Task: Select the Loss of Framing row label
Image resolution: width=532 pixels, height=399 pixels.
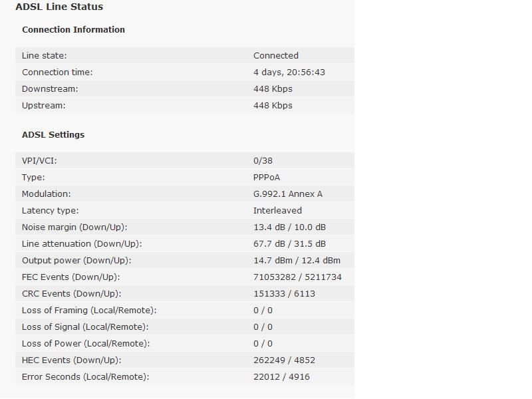Action: (89, 311)
